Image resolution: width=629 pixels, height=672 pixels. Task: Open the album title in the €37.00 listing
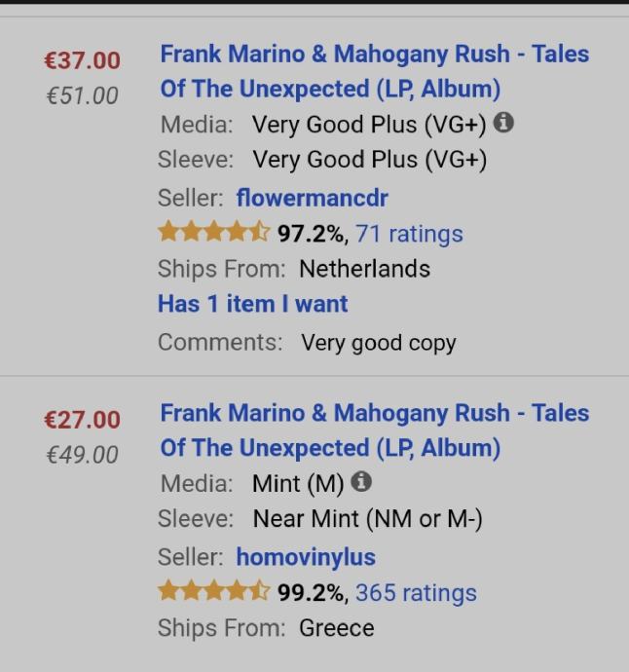click(x=374, y=71)
